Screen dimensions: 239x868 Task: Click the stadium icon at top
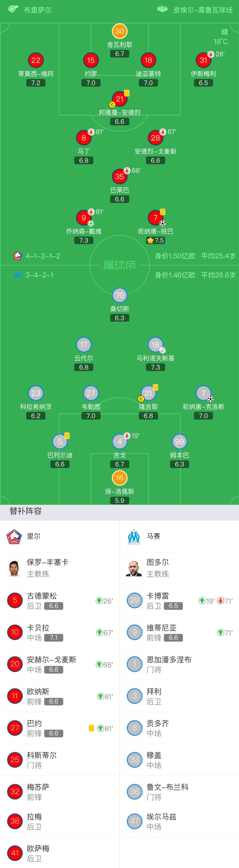(x=162, y=9)
